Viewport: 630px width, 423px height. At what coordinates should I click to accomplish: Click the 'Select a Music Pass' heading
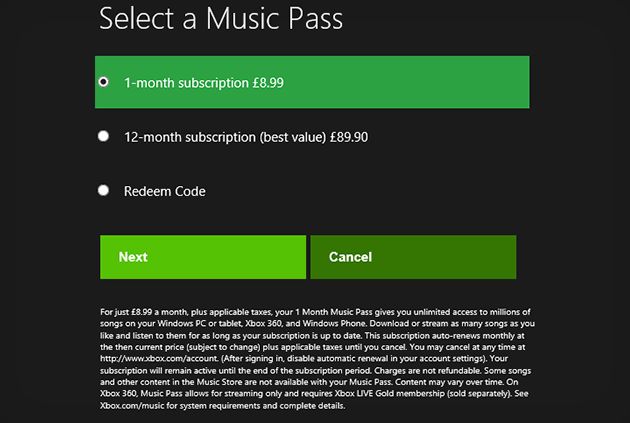coord(221,18)
